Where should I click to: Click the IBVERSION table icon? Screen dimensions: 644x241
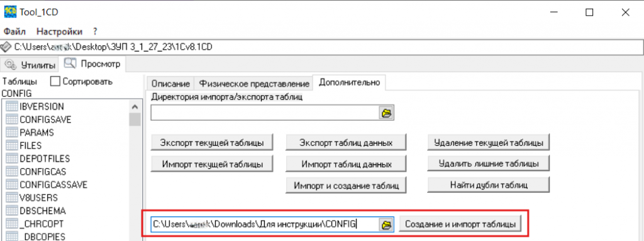coord(12,106)
